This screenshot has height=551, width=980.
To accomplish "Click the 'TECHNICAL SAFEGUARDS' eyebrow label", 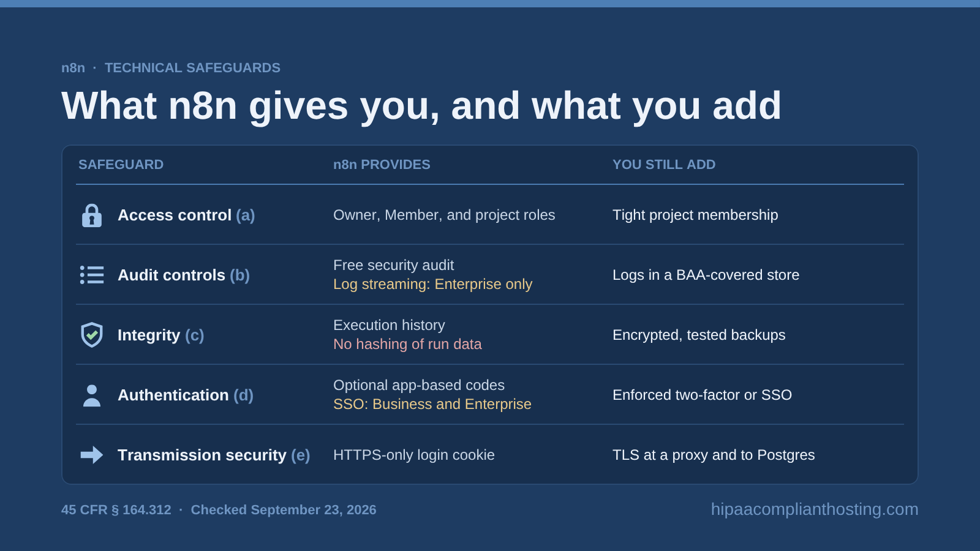I will click(x=192, y=68).
